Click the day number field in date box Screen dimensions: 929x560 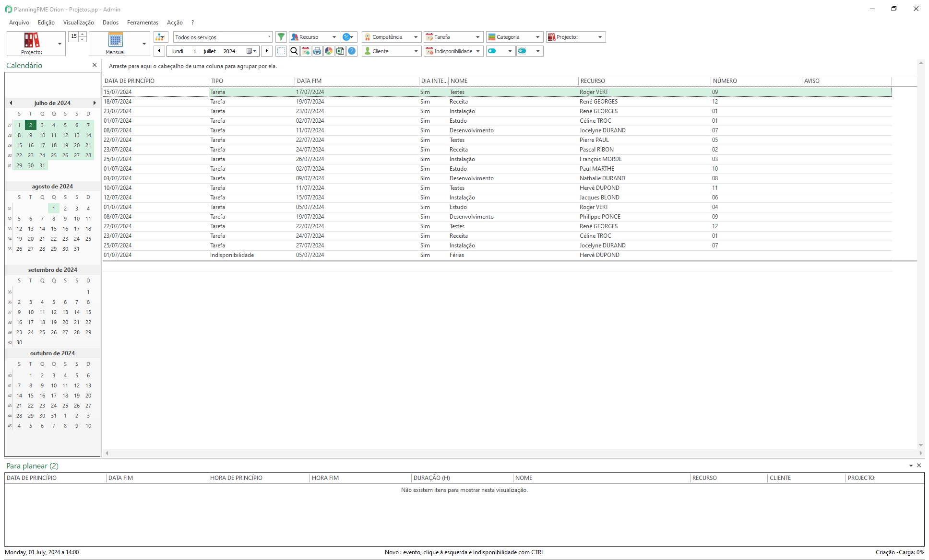[x=195, y=51]
